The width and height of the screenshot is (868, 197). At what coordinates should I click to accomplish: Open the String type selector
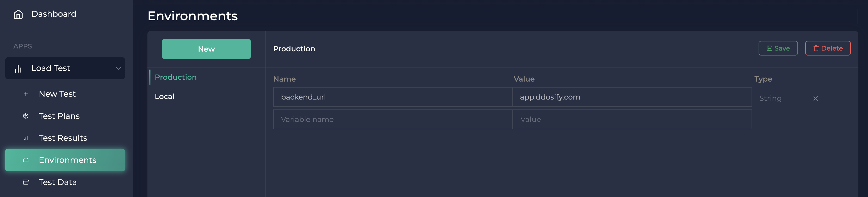[771, 98]
